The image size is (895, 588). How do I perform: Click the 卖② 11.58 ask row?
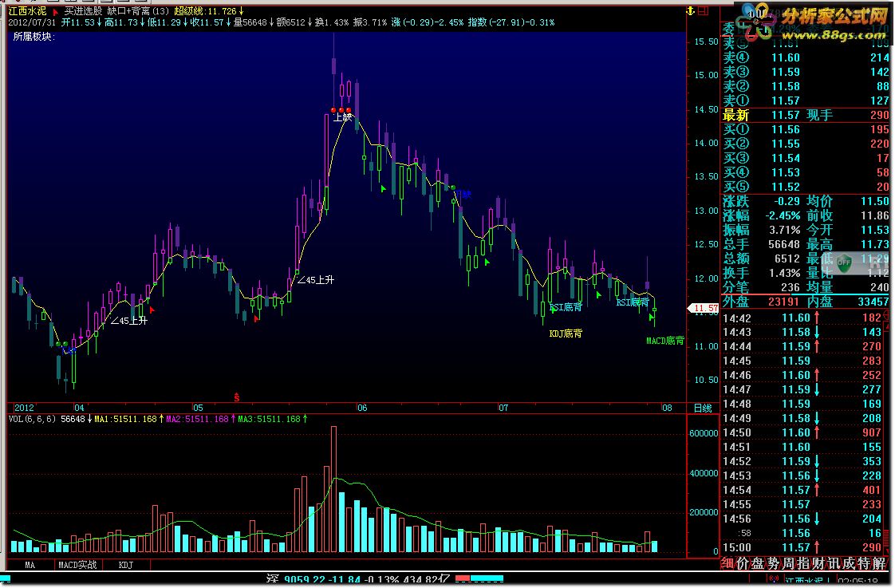coord(806,86)
